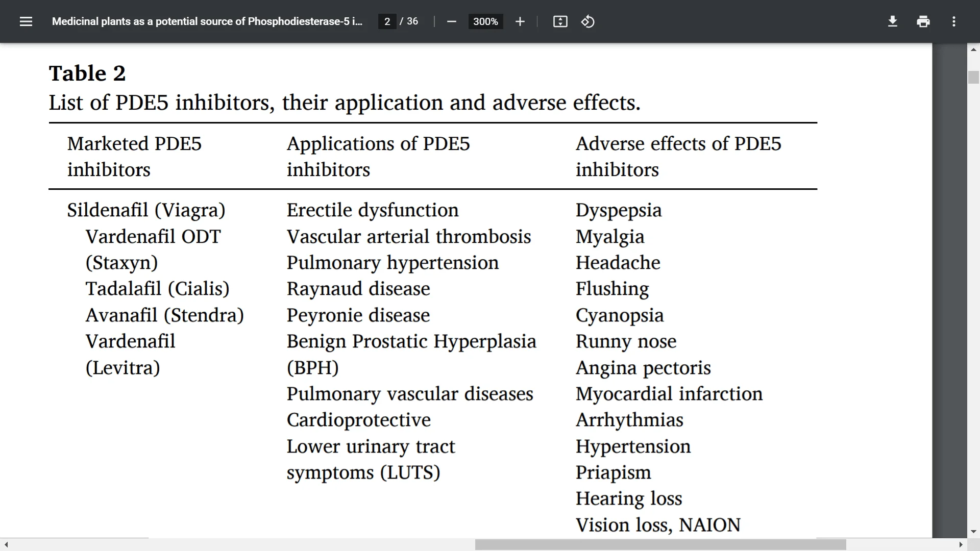This screenshot has height=551, width=980.
Task: Click 'Myocardial infarction' adverse effect
Action: click(x=669, y=394)
